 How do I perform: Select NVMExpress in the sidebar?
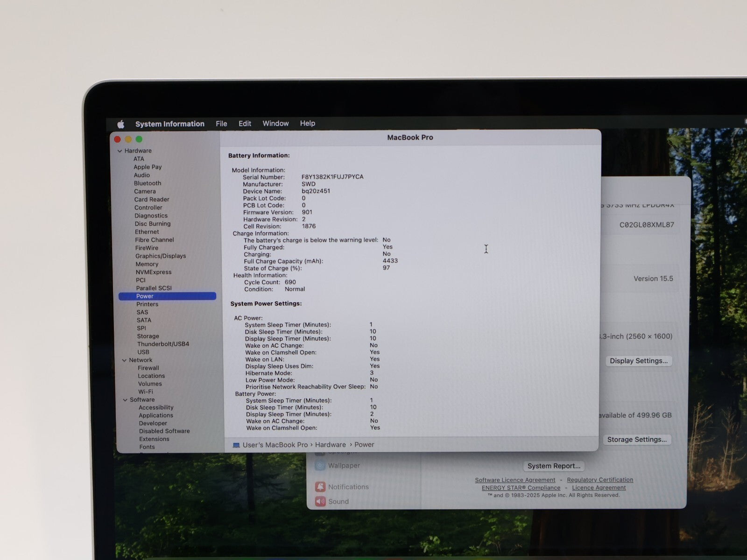(x=154, y=272)
